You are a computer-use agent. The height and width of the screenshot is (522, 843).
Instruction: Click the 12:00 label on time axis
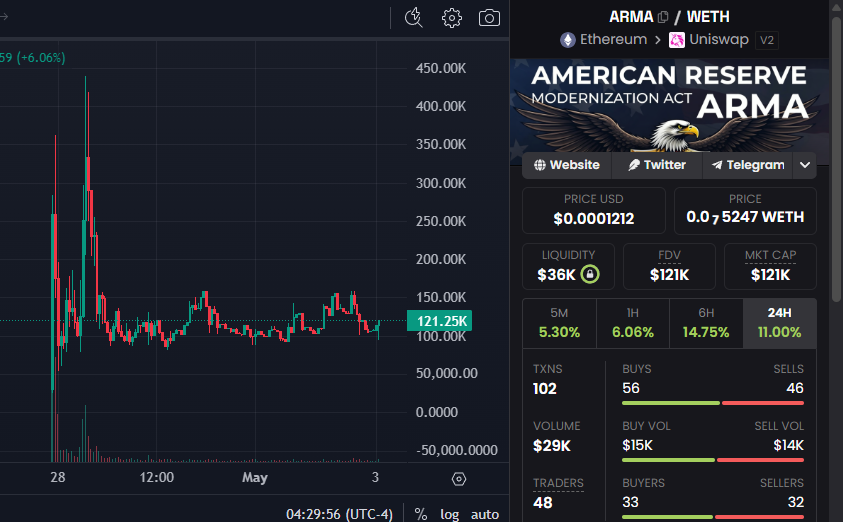(x=156, y=477)
